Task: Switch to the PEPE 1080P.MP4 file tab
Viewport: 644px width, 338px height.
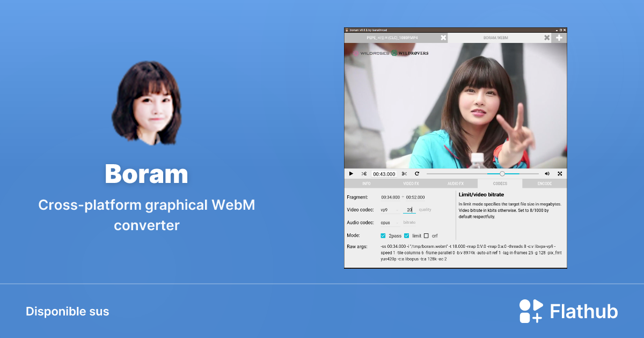Action: tap(392, 38)
